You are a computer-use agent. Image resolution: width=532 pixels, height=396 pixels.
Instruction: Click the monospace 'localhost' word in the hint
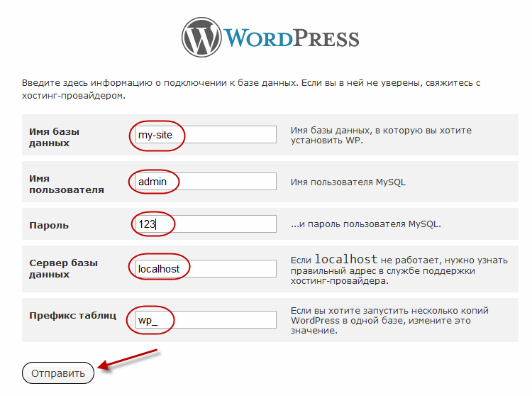point(345,259)
